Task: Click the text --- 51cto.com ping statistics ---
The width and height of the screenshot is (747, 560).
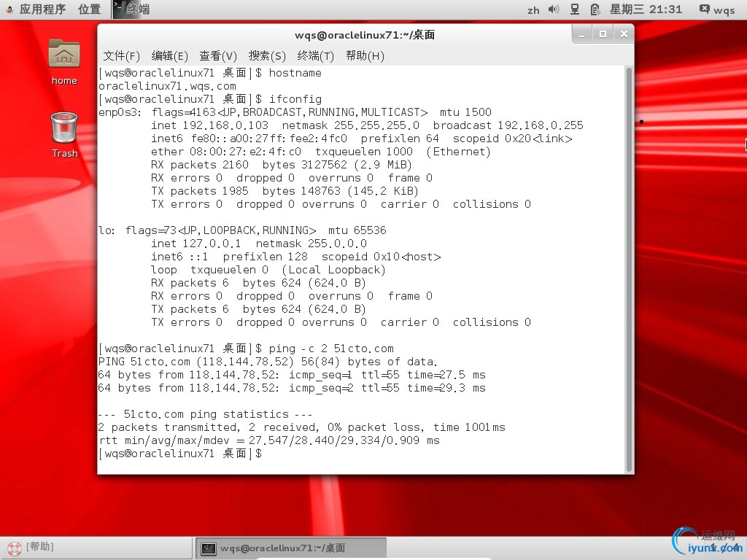Action: (x=205, y=414)
